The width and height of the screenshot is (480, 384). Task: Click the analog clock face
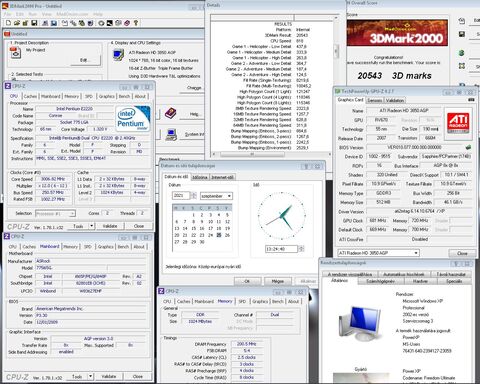pos(282,216)
